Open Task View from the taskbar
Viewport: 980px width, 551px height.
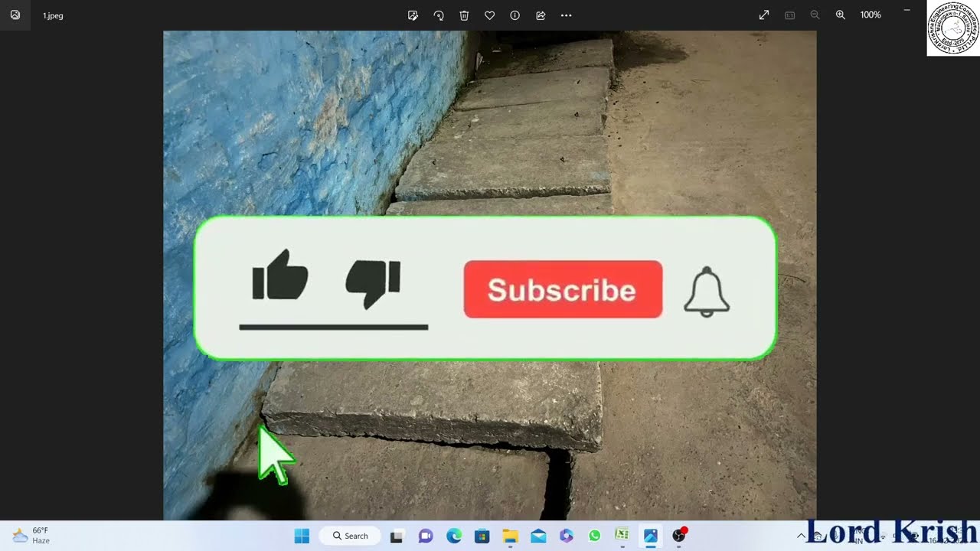tap(397, 536)
